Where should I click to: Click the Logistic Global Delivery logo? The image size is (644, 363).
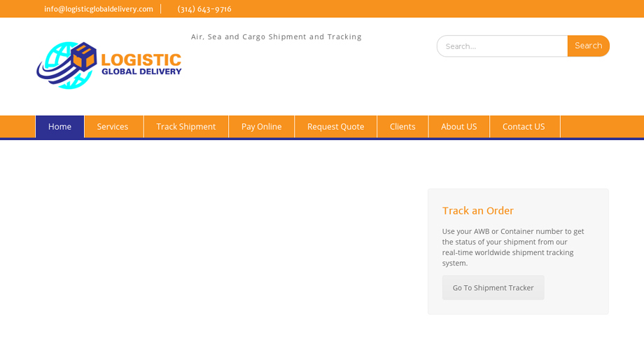pos(108,65)
